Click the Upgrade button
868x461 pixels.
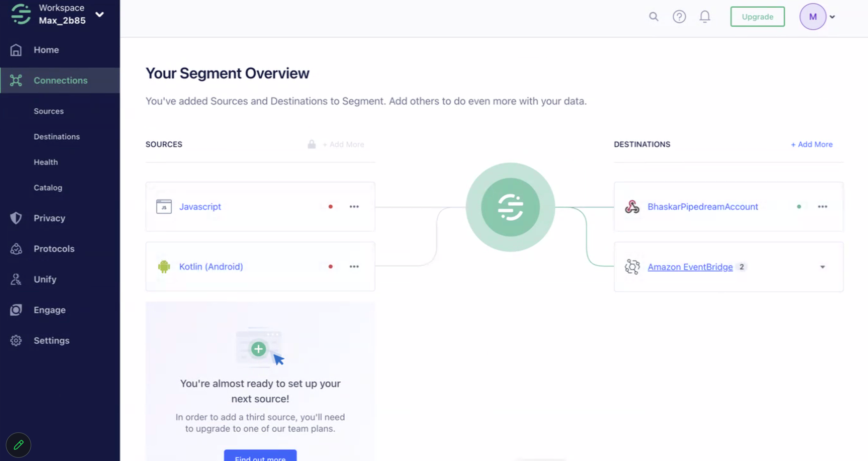(x=758, y=17)
